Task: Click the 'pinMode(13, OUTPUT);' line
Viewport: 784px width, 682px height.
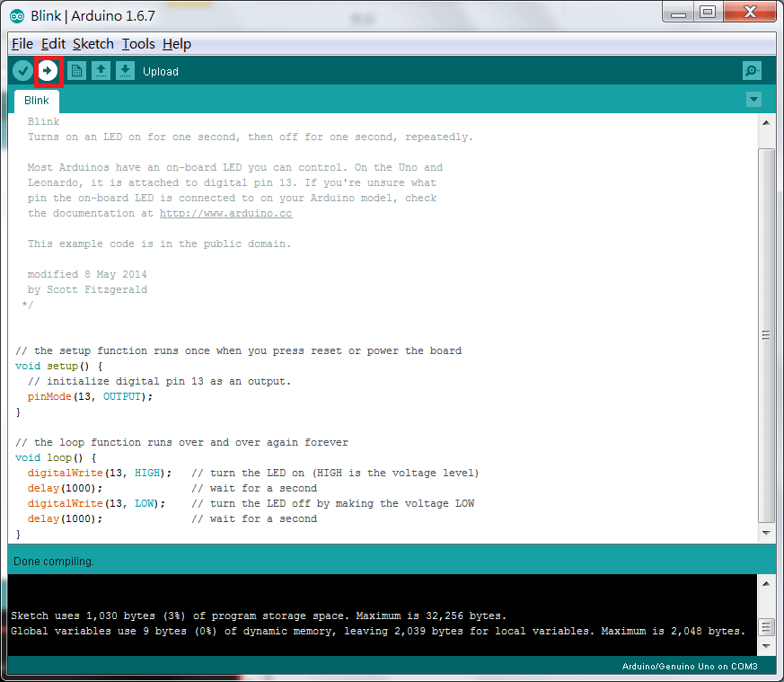Action: pos(90,397)
